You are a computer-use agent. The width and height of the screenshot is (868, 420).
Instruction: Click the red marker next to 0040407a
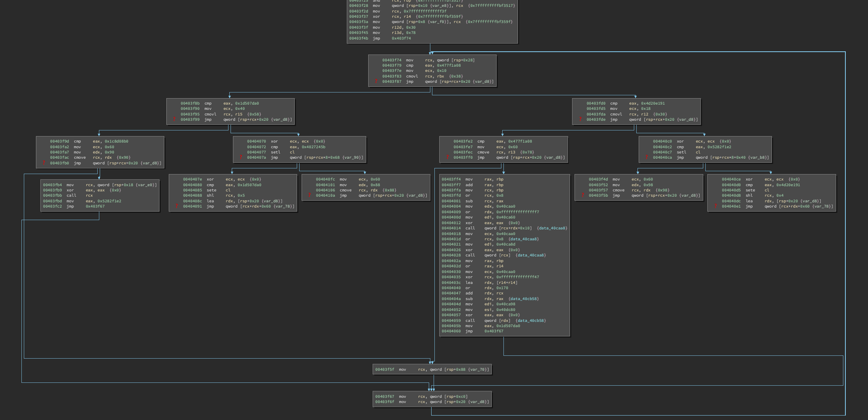tap(241, 157)
